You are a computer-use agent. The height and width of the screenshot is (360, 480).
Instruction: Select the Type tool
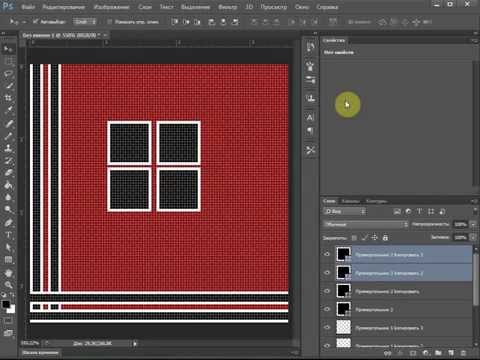[8, 235]
